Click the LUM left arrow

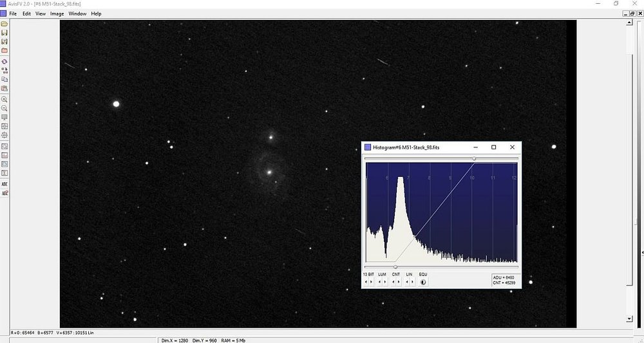tap(379, 282)
